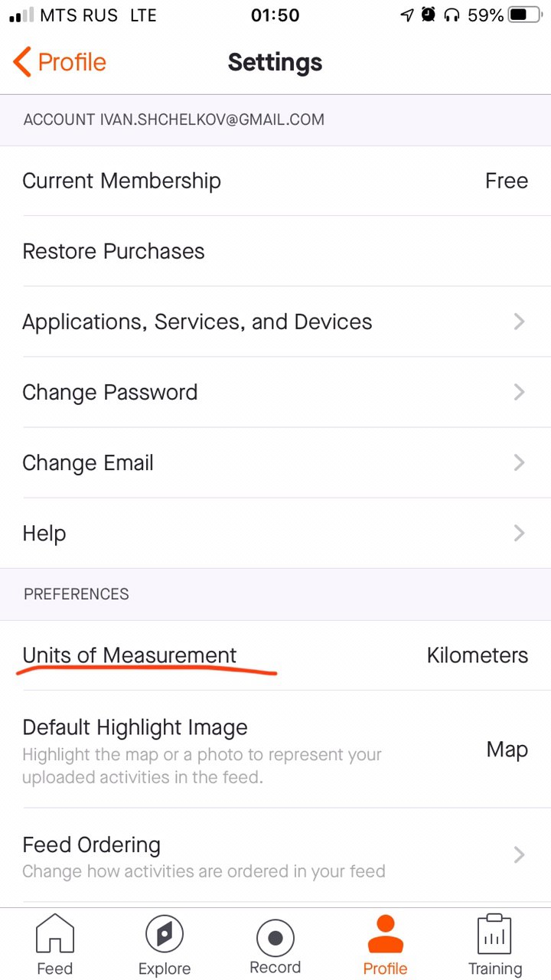Select the Profile person icon
Screen dimensions: 551x980
[x=385, y=934]
